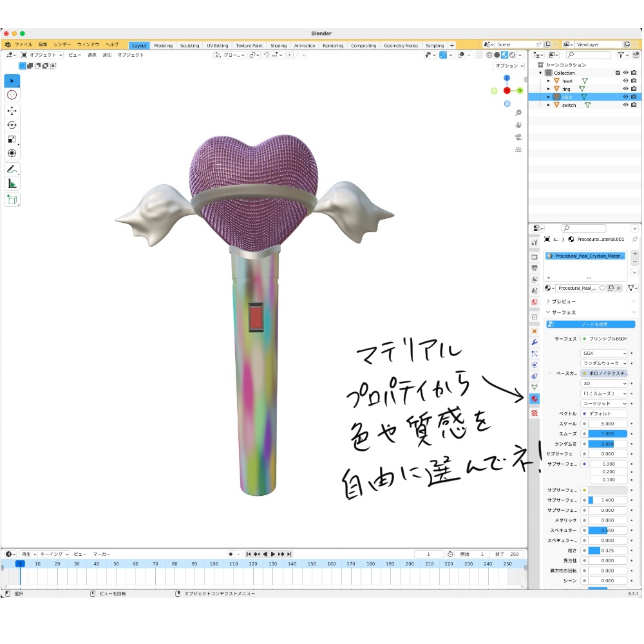
Task: Hide the heart object in the outliner
Action: tap(625, 81)
